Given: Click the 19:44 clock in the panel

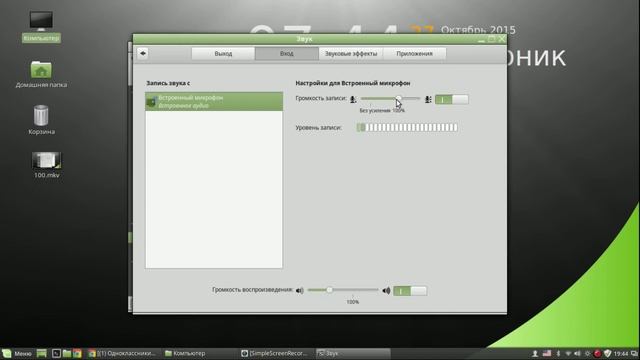Looking at the screenshot, I should 621,353.
